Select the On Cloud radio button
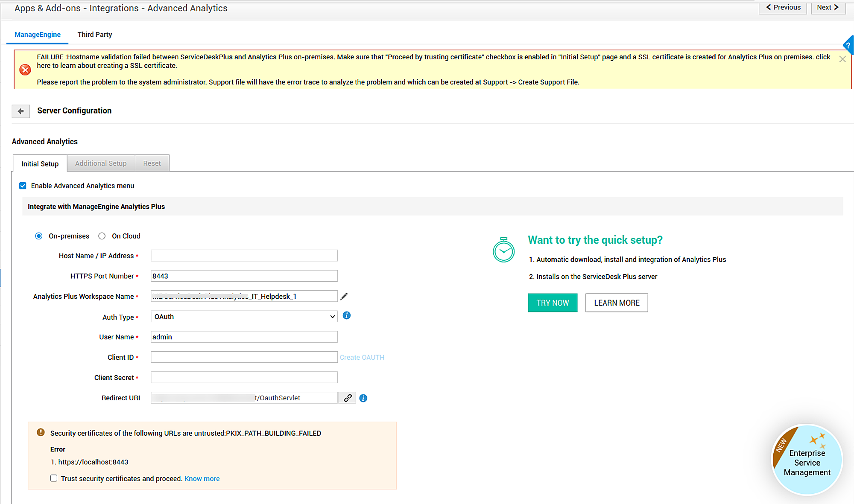Viewport: 854px width, 504px height. tap(102, 236)
